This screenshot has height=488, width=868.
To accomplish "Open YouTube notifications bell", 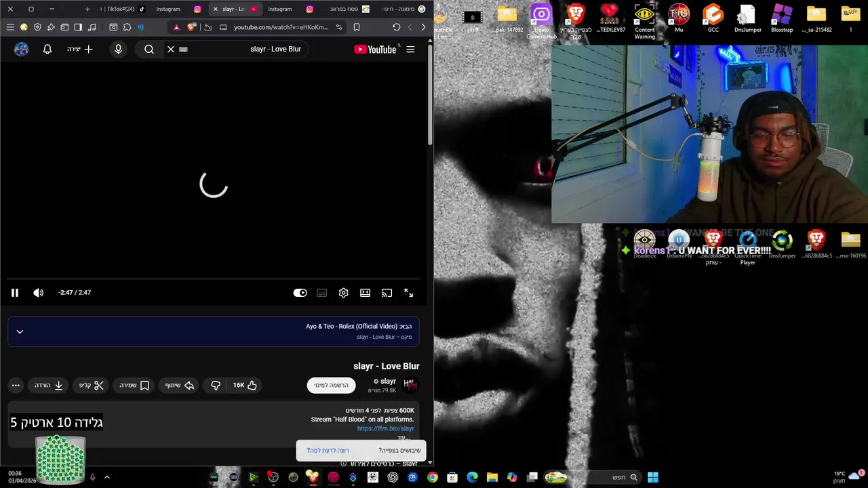I will pos(47,49).
